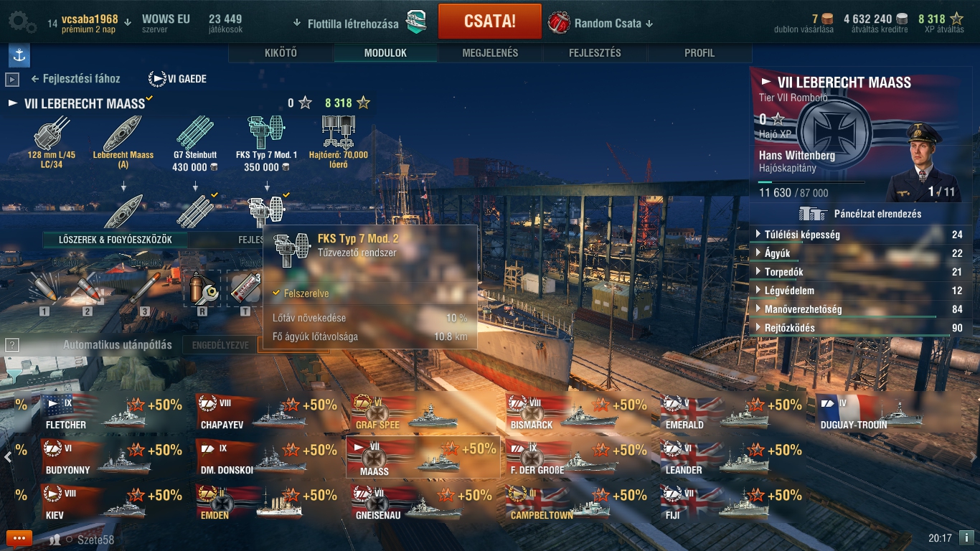Viewport: 980px width, 551px height.
Task: Select the 128 mm L/45 gun module icon
Action: pyautogui.click(x=52, y=133)
